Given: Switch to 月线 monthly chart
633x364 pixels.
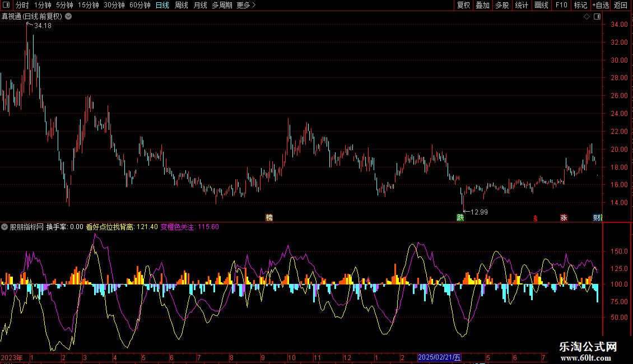Looking at the screenshot, I should pyautogui.click(x=200, y=5).
